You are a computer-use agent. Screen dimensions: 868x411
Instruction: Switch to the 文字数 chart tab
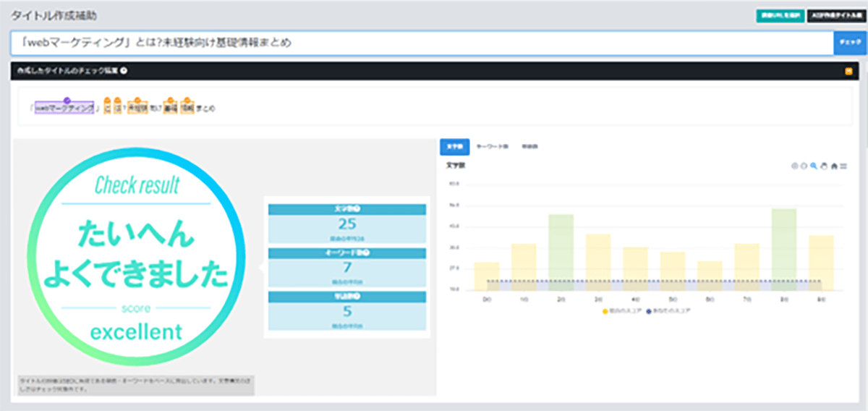click(454, 146)
